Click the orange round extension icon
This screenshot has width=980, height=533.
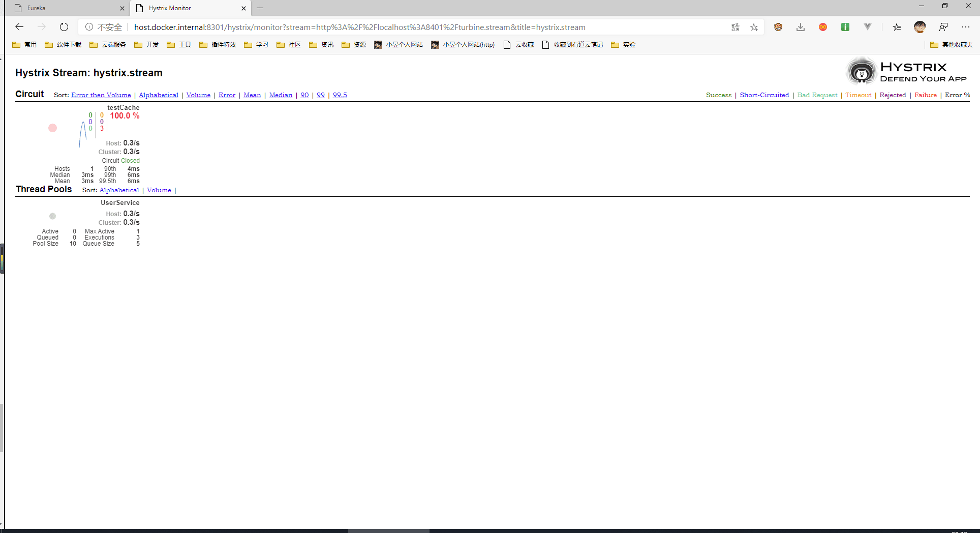(x=823, y=27)
